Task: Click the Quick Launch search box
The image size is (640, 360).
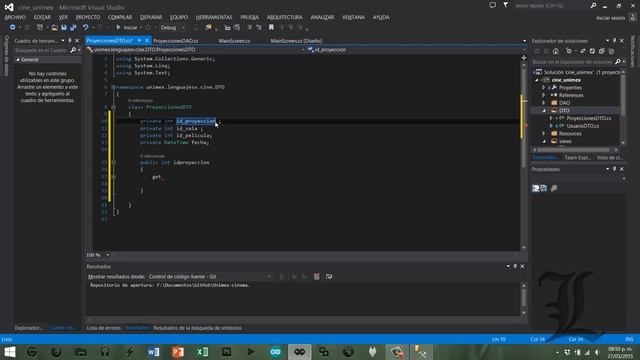Action: (551, 6)
